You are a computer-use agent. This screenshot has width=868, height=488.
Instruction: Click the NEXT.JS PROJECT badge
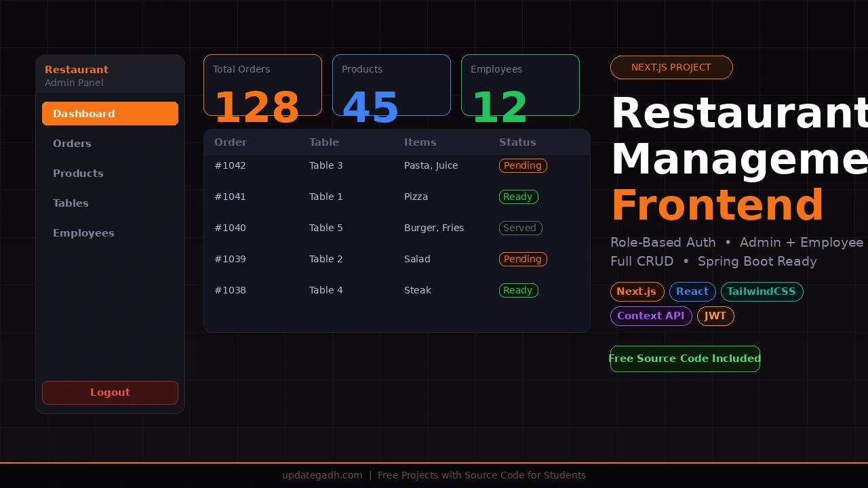click(x=671, y=67)
